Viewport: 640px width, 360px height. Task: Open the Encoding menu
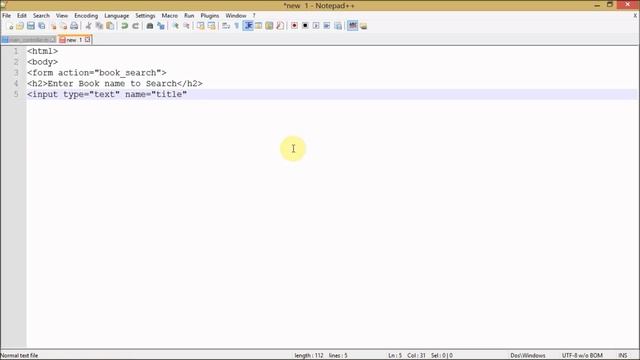86,16
